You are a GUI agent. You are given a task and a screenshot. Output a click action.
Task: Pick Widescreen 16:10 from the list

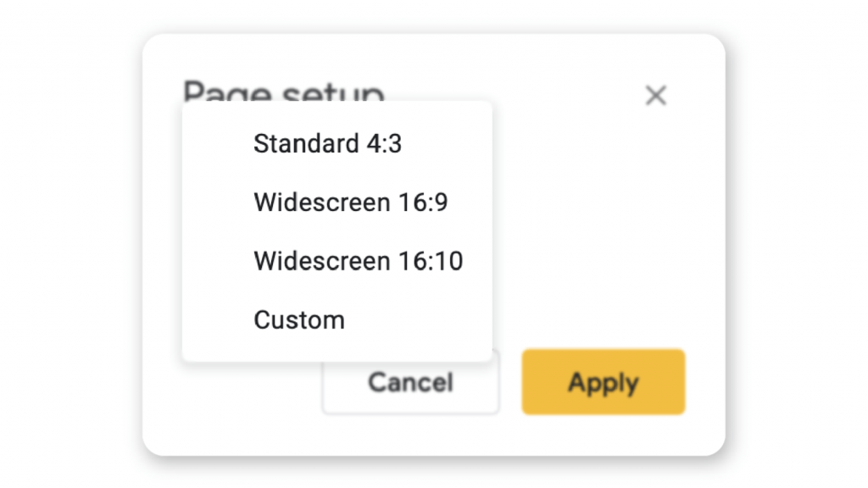[x=358, y=261]
